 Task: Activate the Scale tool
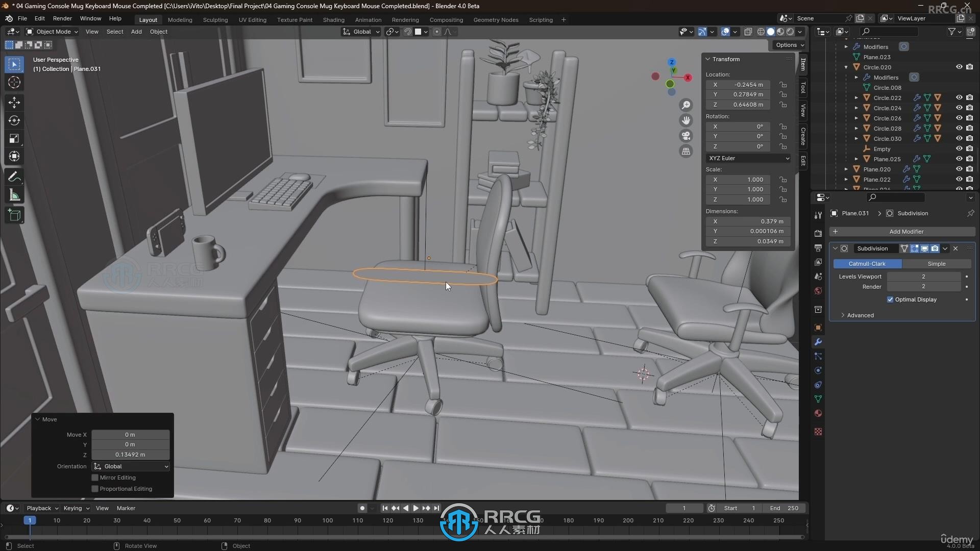pyautogui.click(x=14, y=138)
